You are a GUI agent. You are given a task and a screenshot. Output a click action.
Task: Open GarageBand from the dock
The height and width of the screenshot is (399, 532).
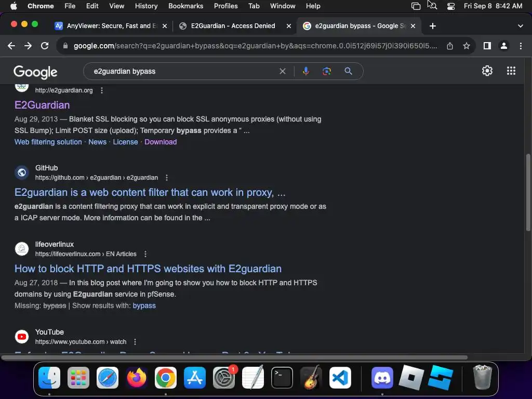pos(311,378)
